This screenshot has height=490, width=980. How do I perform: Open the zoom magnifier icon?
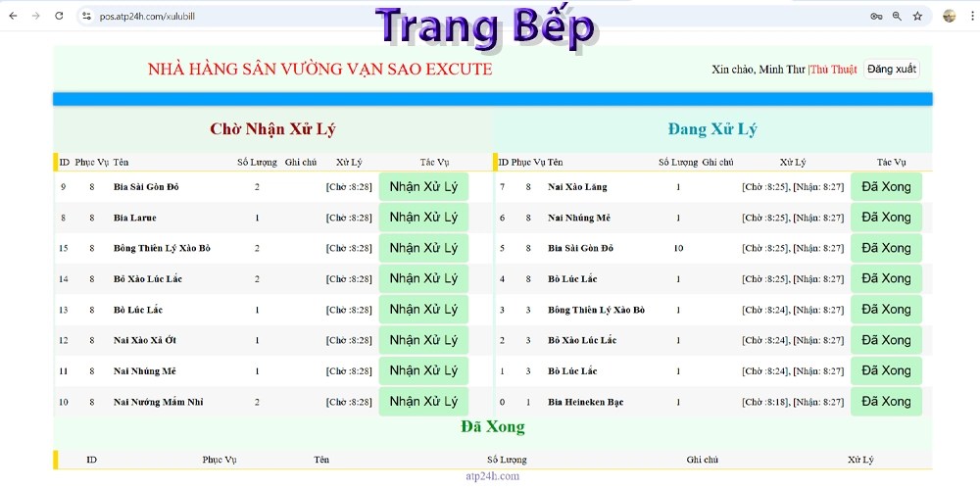[x=897, y=17]
